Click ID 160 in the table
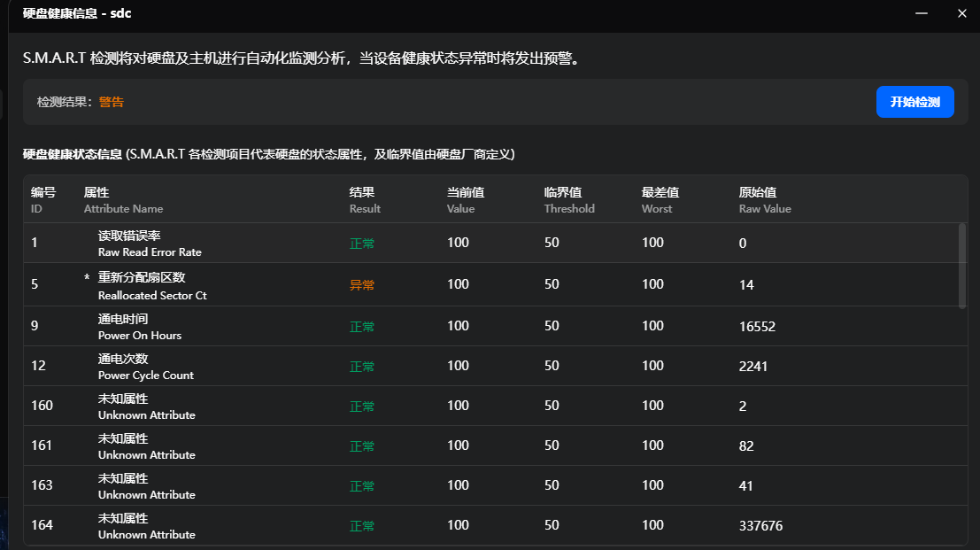980x550 pixels. [x=42, y=406]
